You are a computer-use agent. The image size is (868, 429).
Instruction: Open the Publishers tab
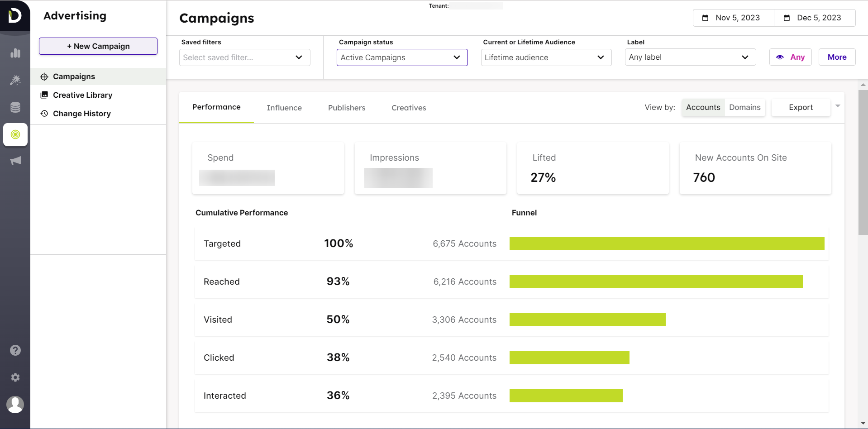(x=346, y=108)
